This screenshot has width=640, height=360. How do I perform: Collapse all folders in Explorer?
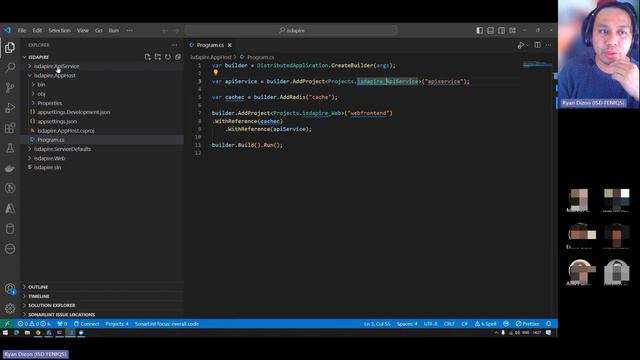coord(178,57)
